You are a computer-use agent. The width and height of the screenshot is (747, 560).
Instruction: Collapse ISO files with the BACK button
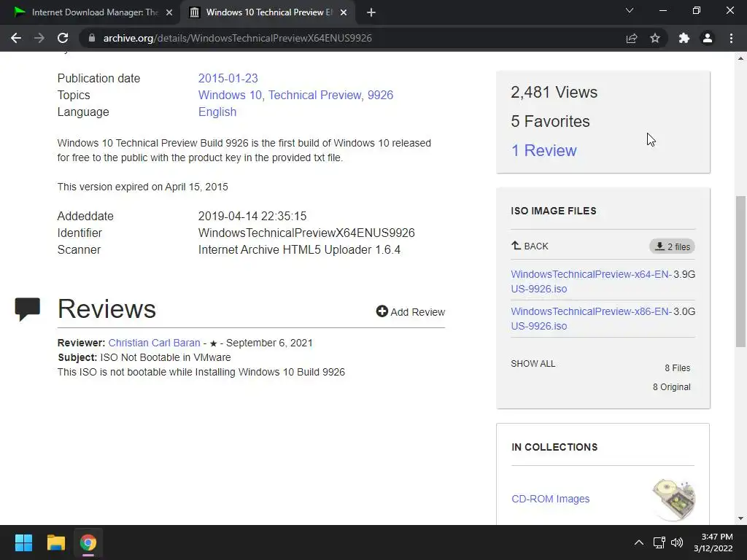530,246
